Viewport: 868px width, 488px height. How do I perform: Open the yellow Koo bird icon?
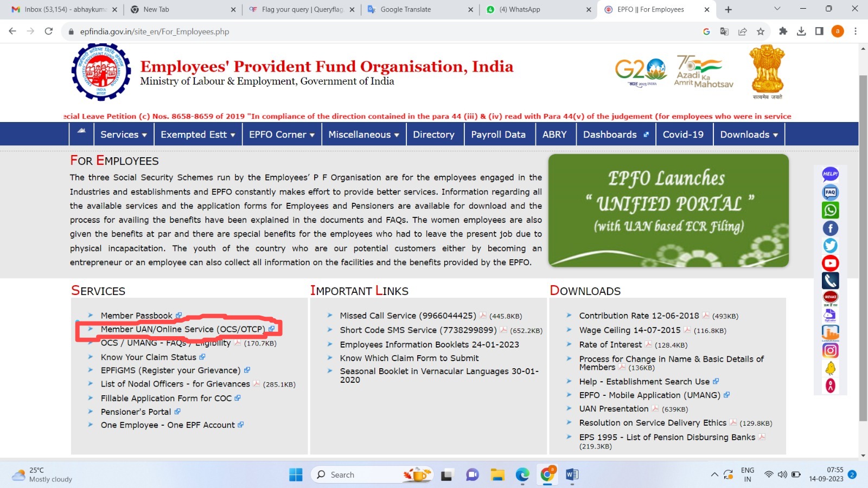[x=830, y=368]
